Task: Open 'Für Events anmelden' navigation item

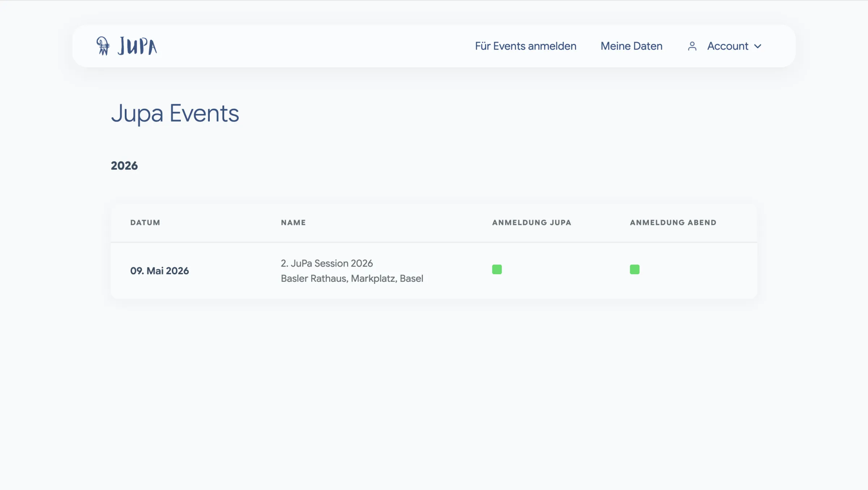Action: tap(525, 46)
